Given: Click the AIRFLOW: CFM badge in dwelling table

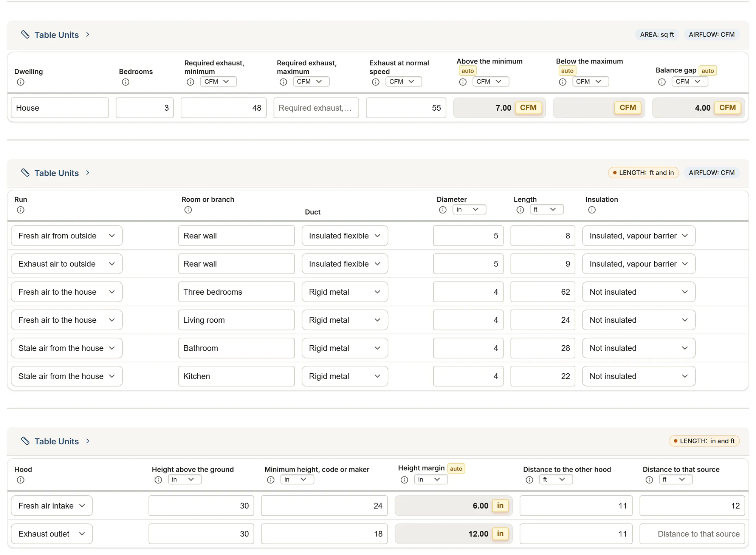Looking at the screenshot, I should [x=712, y=34].
